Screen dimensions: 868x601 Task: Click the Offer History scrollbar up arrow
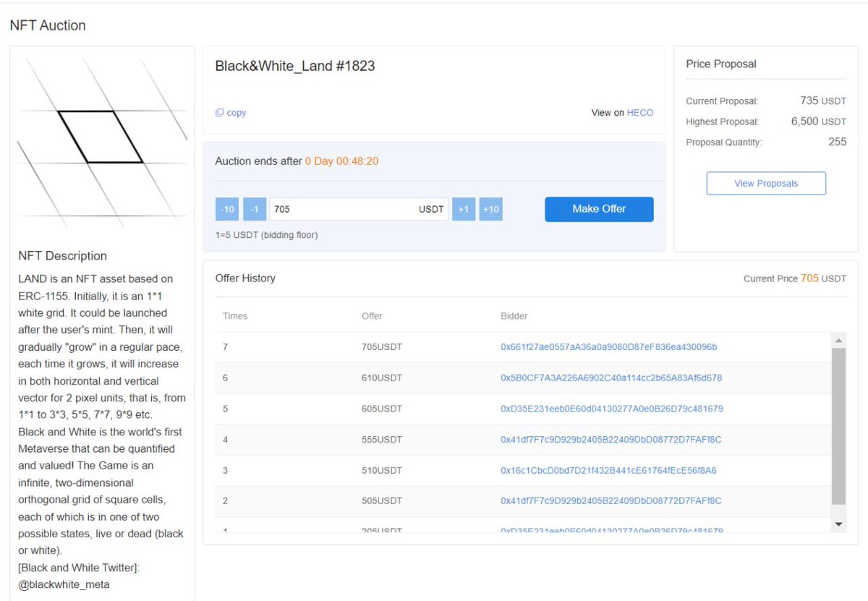click(839, 340)
